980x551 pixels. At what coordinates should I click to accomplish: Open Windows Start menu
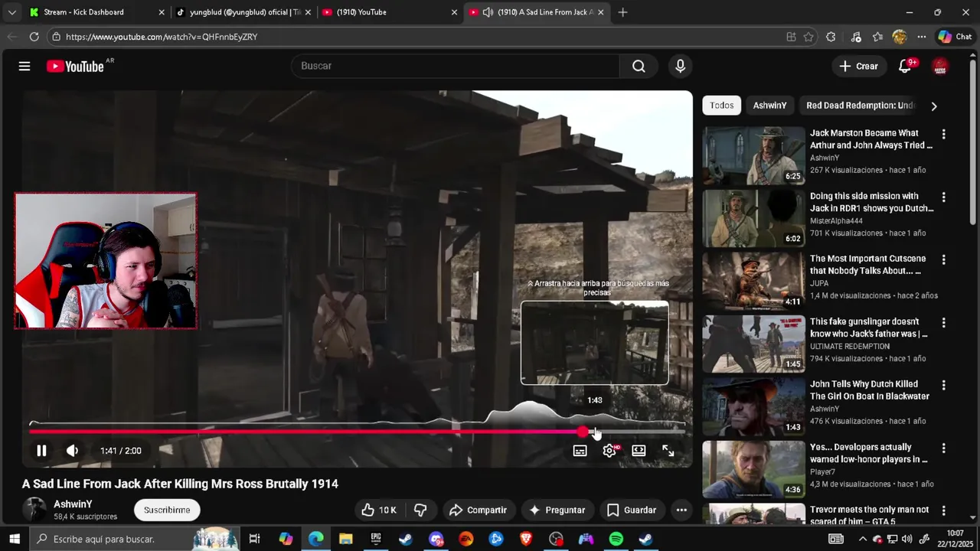pyautogui.click(x=14, y=539)
